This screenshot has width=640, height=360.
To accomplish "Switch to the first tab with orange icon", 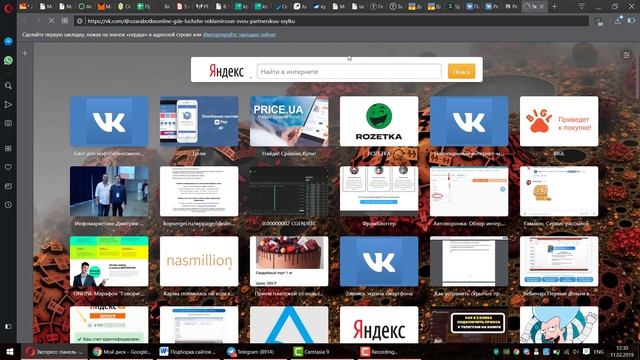I will (x=26, y=7).
